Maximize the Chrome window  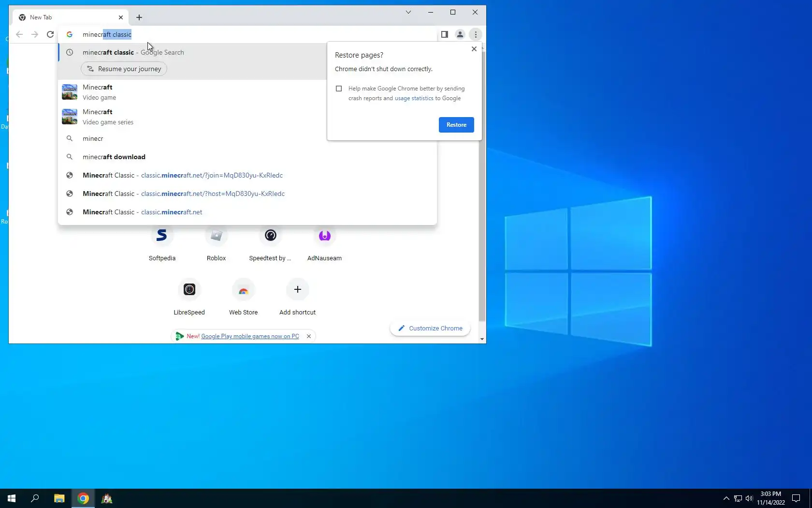click(453, 12)
